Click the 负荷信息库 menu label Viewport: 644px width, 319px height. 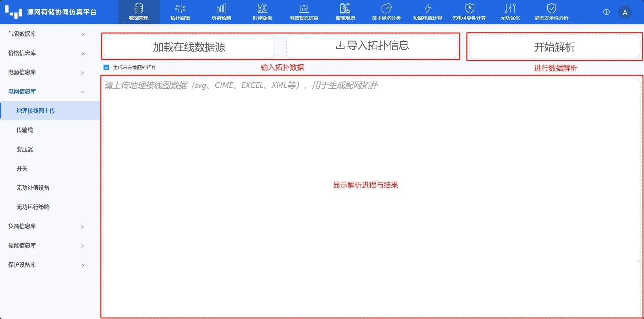point(22,226)
